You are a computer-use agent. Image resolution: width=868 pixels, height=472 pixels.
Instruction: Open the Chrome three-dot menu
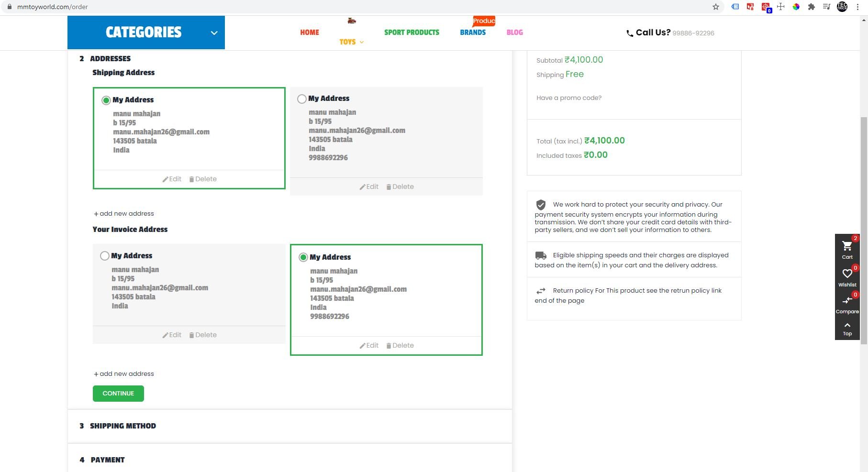pyautogui.click(x=857, y=7)
